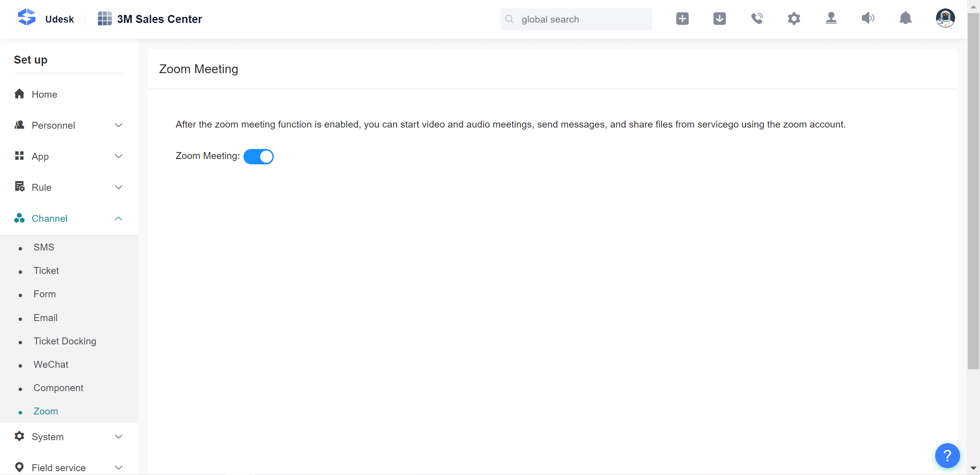
Task: Click the scrollbar down arrow
Action: pyautogui.click(x=973, y=468)
